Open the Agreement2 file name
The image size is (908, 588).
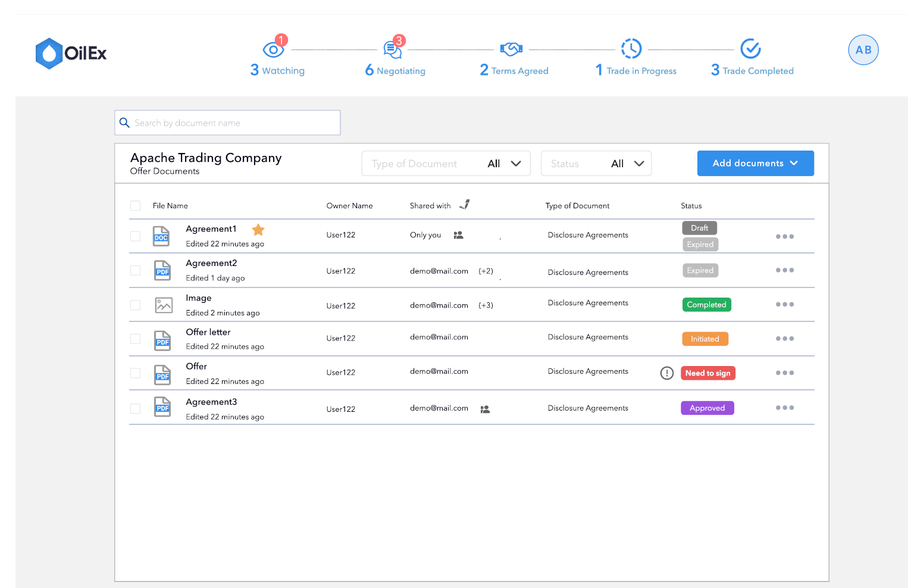tap(211, 263)
